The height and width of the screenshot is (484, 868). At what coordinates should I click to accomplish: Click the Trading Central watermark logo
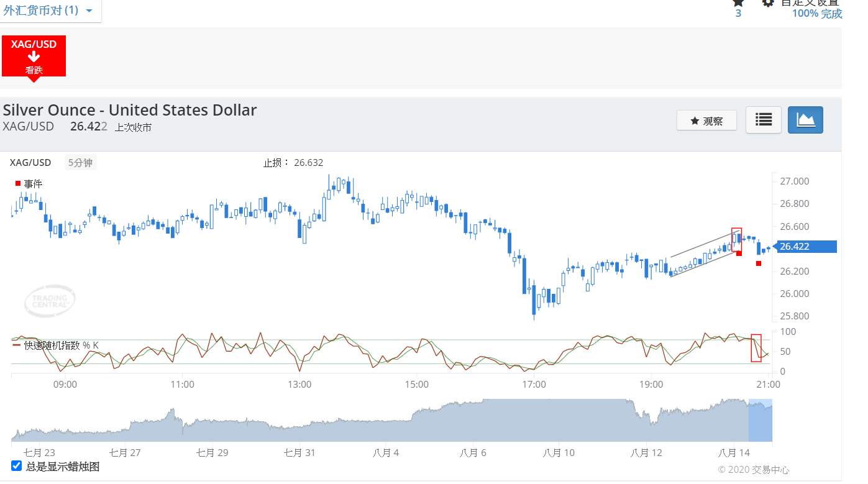tap(50, 301)
